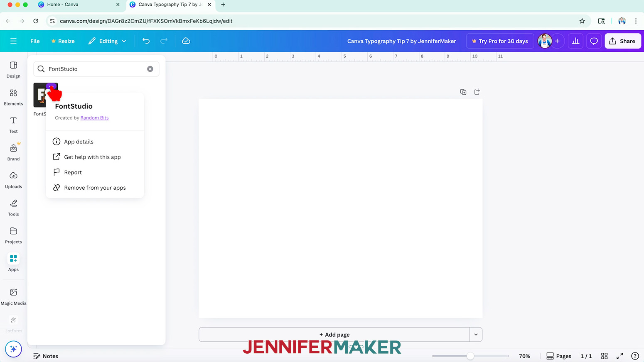Select the Text tool in sidebar
644x362 pixels.
point(13,125)
